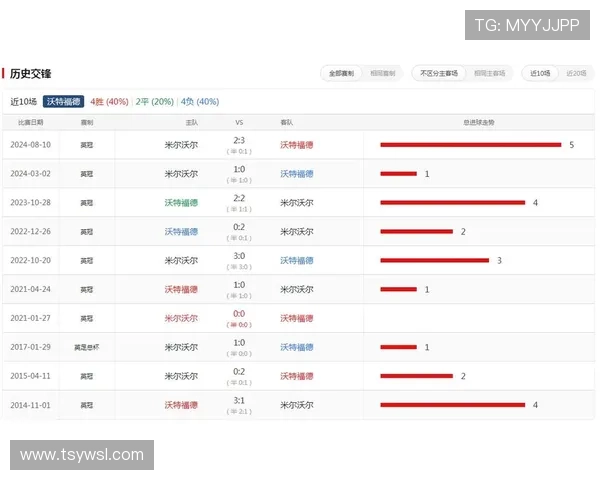Show the 近10场 recent matches tab

pyautogui.click(x=542, y=74)
